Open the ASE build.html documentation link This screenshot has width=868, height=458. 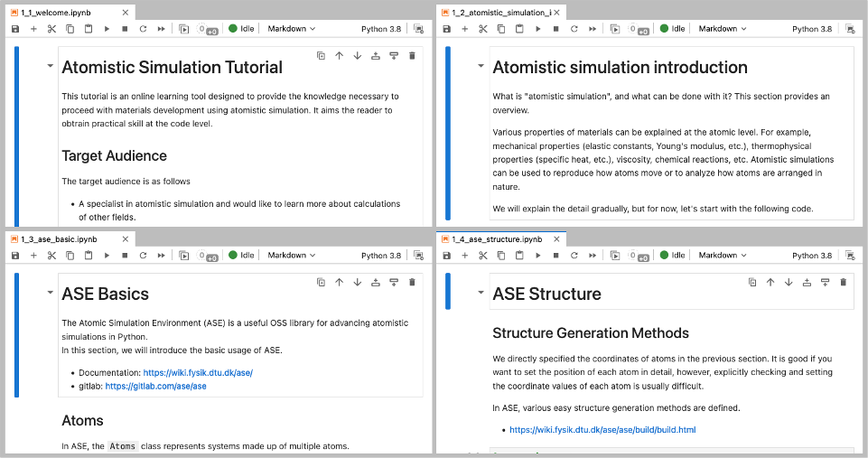602,430
